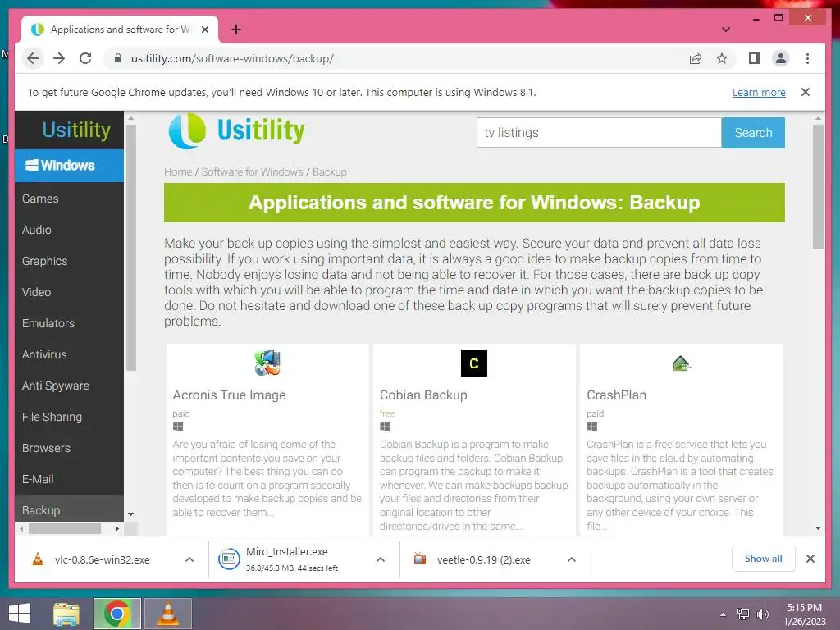Follow Software for Windows breadcrumb
This screenshot has height=630, width=840.
point(252,172)
